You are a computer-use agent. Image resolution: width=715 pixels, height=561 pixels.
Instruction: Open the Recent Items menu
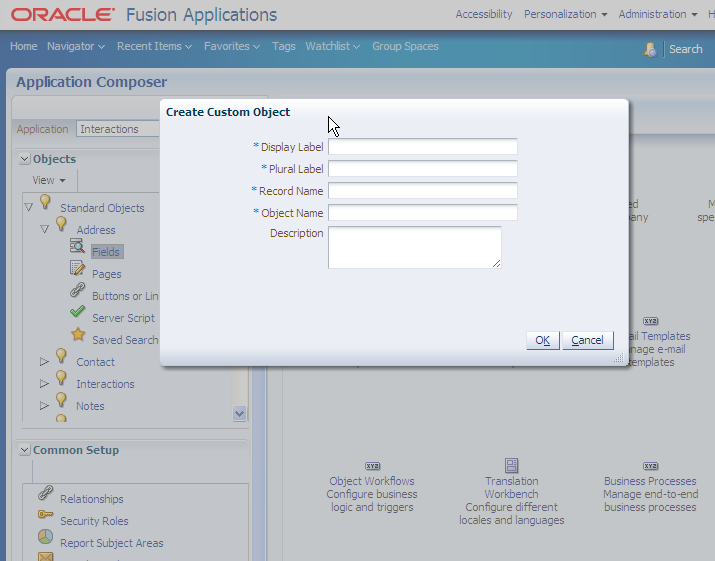(154, 47)
